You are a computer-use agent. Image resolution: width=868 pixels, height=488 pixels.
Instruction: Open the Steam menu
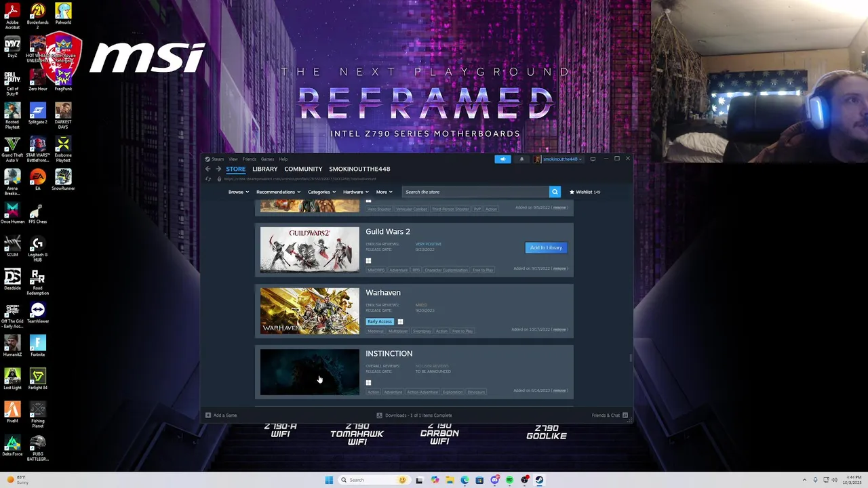(x=217, y=159)
